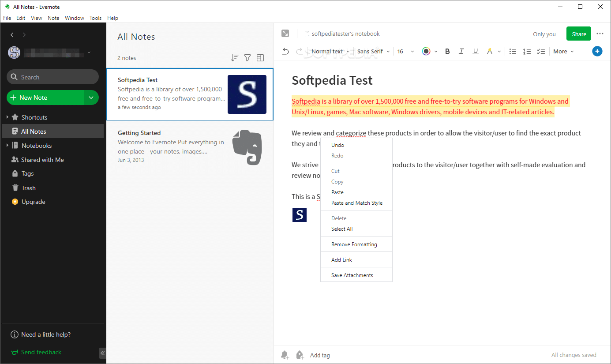This screenshot has height=364, width=611.
Task: Choose Undo in the context menu
Action: (356, 145)
